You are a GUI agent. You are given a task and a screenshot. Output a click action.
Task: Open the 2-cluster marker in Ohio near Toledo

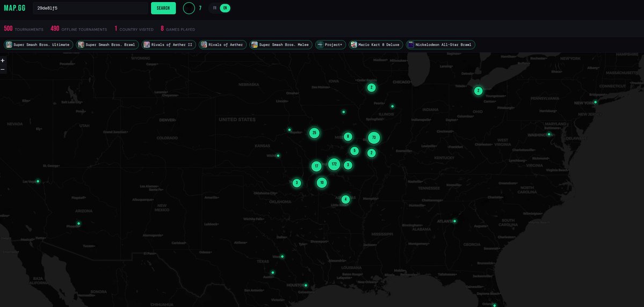[x=478, y=91]
